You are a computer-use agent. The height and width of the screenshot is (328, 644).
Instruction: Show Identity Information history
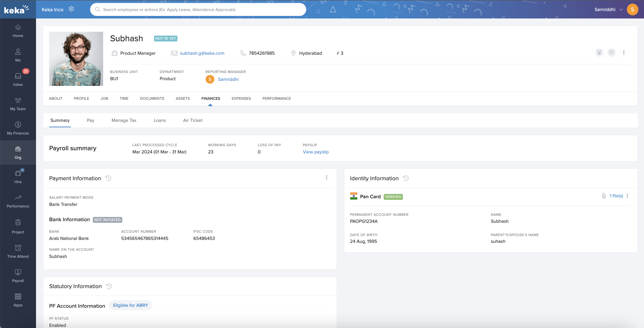tap(406, 178)
